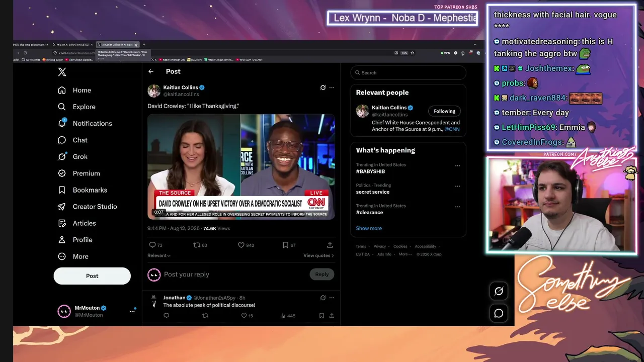Click the X logo in sidebar
The height and width of the screenshot is (362, 644).
click(62, 72)
